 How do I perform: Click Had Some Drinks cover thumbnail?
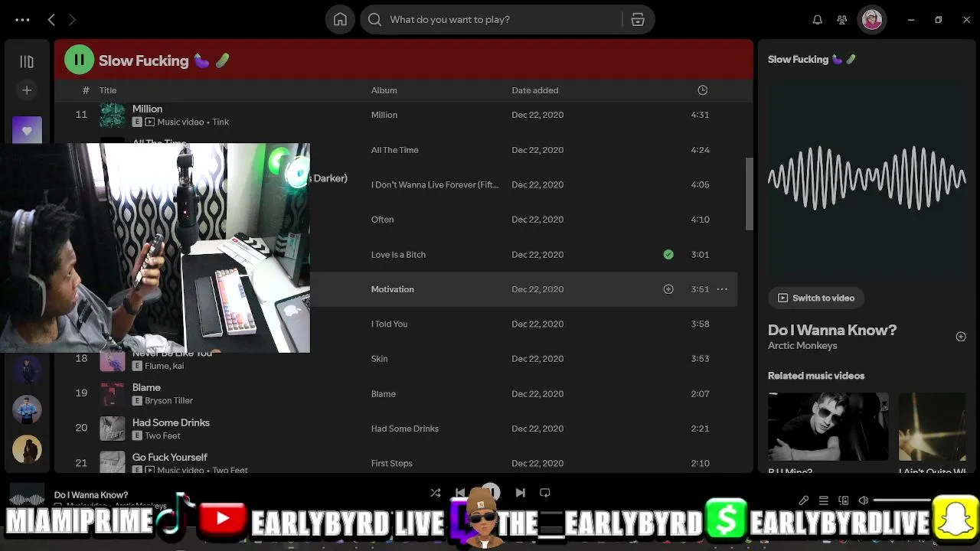coord(113,429)
